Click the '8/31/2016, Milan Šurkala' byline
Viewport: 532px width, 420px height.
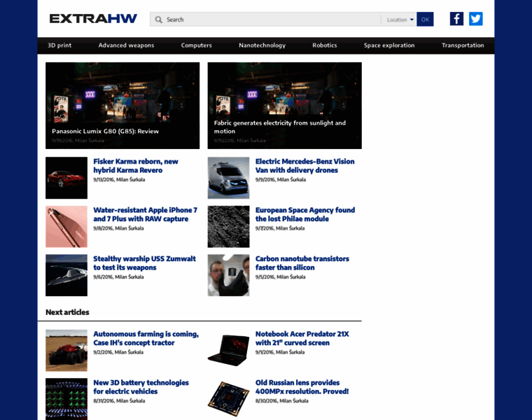(x=119, y=400)
